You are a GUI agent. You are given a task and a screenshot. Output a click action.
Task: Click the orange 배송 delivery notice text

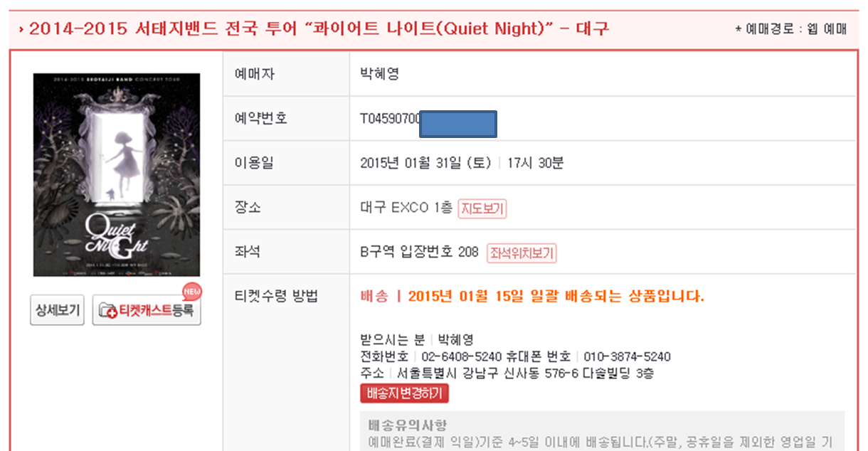click(532, 297)
